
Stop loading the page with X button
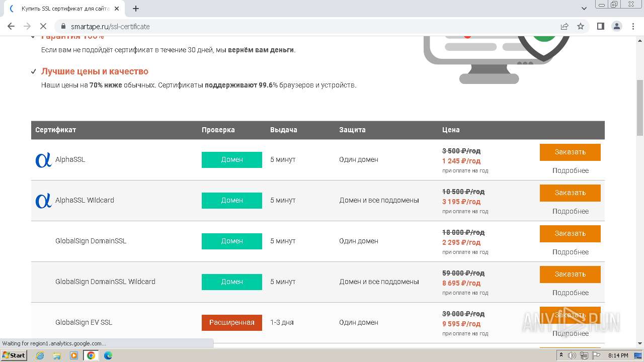pos(43,26)
